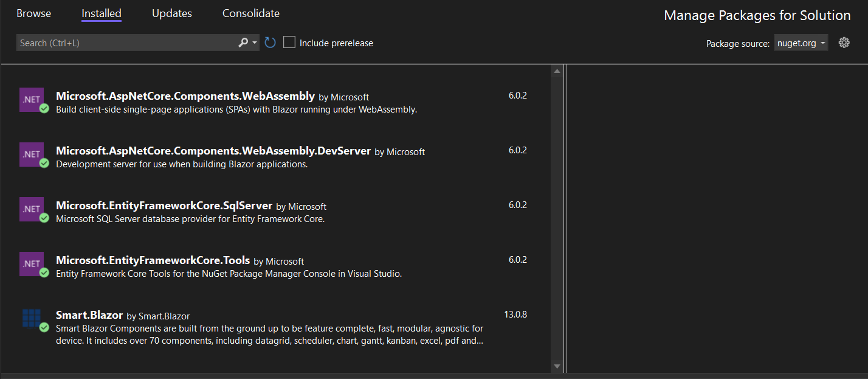Click 'Manage Packages for Solution' heading
868x379 pixels.
pos(757,16)
